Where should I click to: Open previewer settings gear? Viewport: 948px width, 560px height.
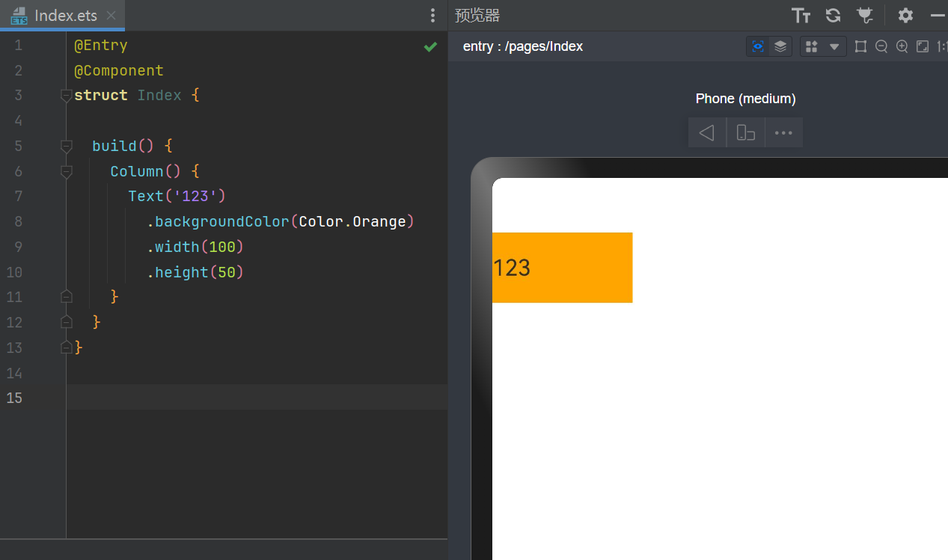[x=905, y=16]
